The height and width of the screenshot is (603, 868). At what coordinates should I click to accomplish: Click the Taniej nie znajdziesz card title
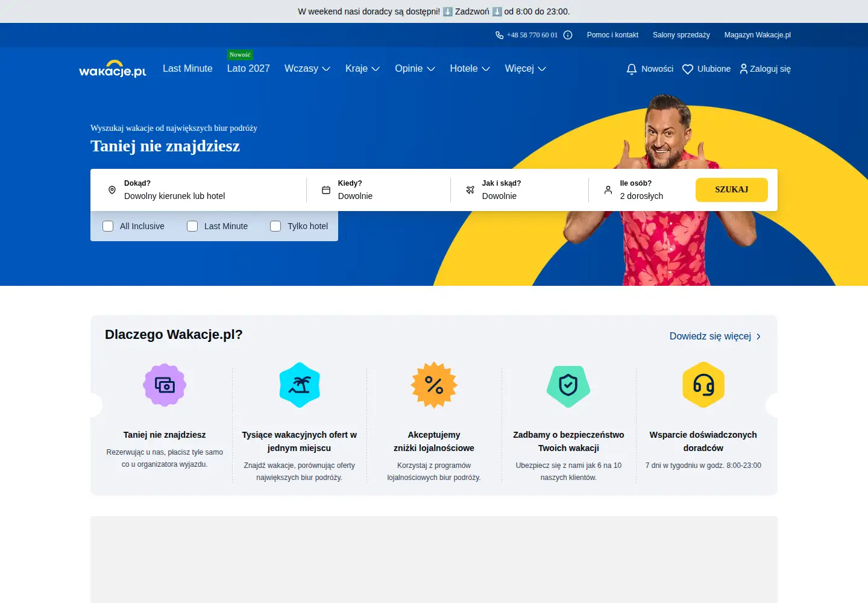[x=165, y=435]
